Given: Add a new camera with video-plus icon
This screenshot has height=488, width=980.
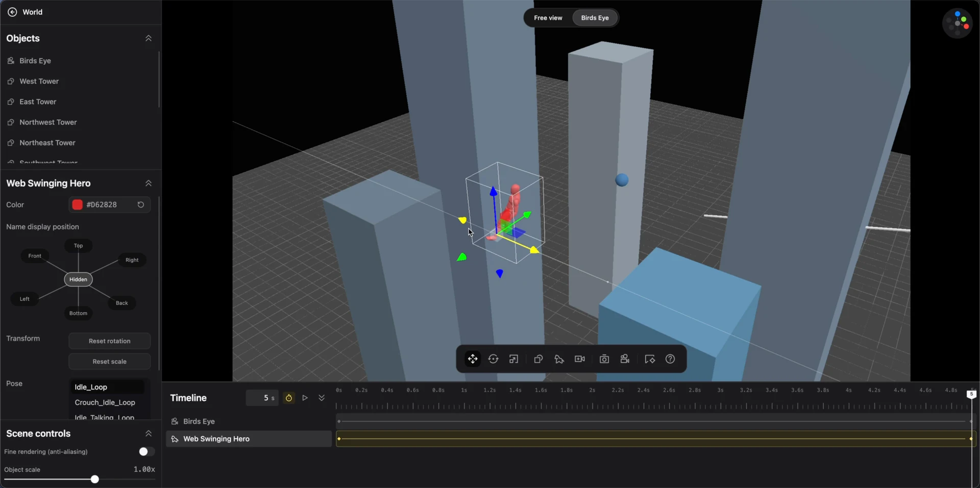Looking at the screenshot, I should [580, 359].
